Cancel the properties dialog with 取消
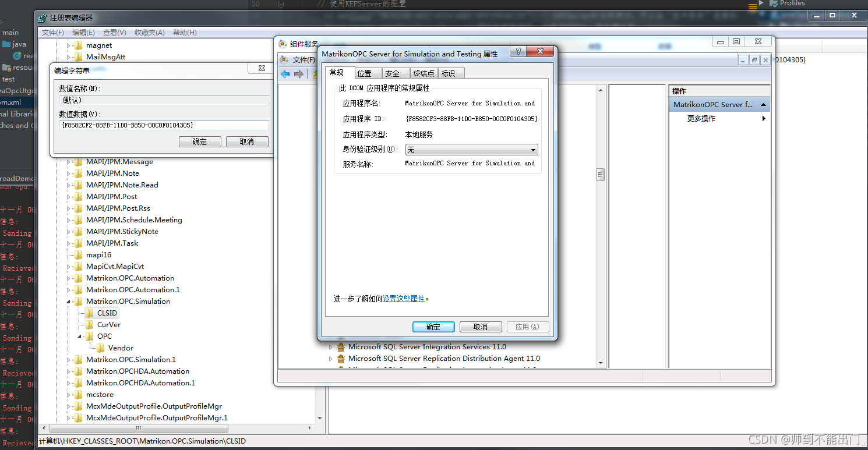Image resolution: width=868 pixels, height=450 pixels. [x=481, y=327]
